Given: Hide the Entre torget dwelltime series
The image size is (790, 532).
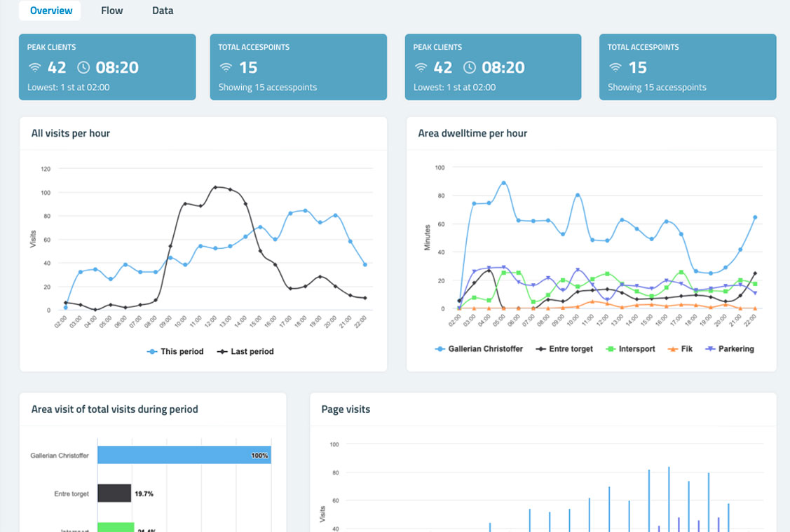Looking at the screenshot, I should 564,348.
